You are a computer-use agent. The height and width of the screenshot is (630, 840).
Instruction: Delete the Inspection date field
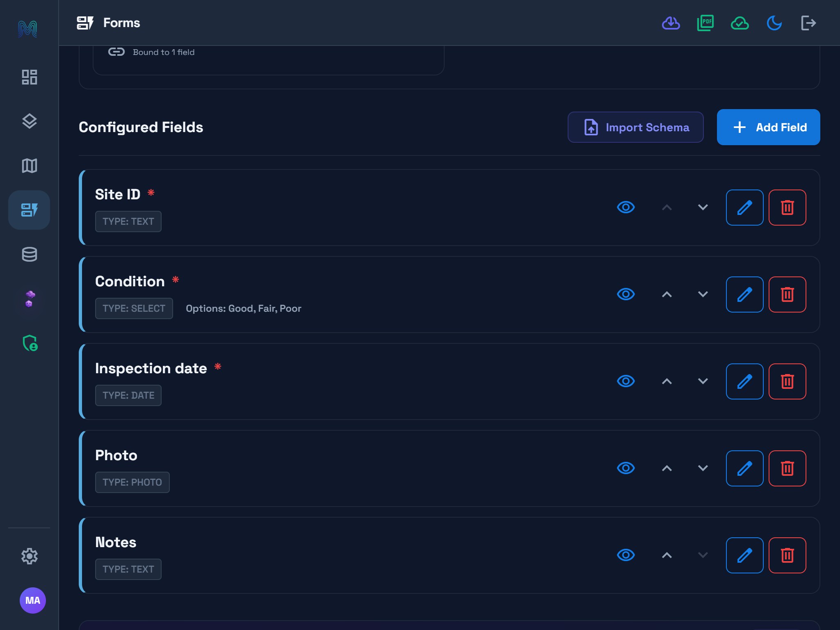coord(787,381)
